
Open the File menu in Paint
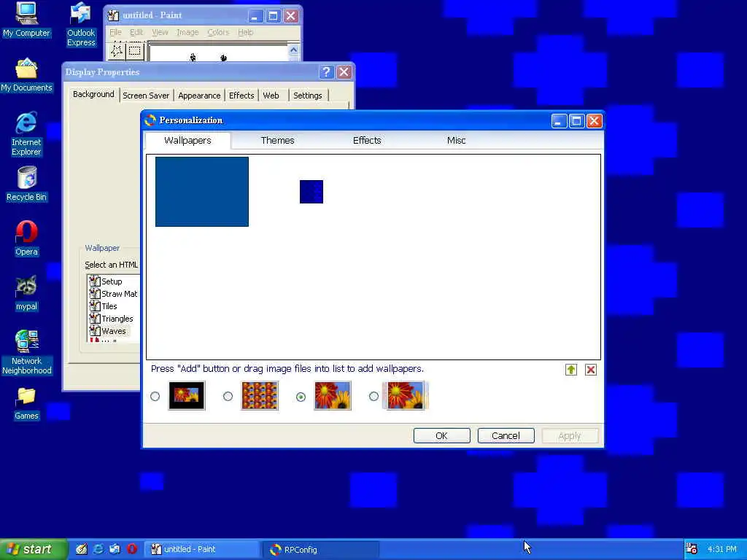(115, 32)
